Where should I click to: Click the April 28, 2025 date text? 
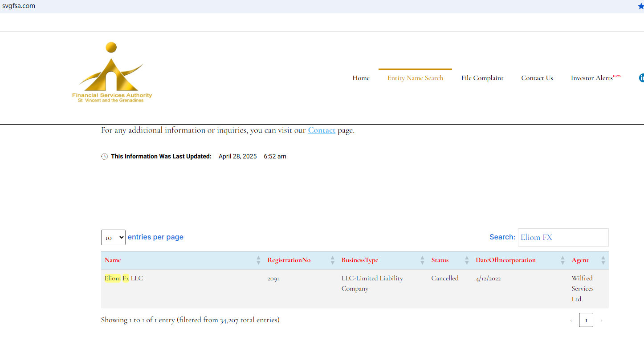click(238, 157)
